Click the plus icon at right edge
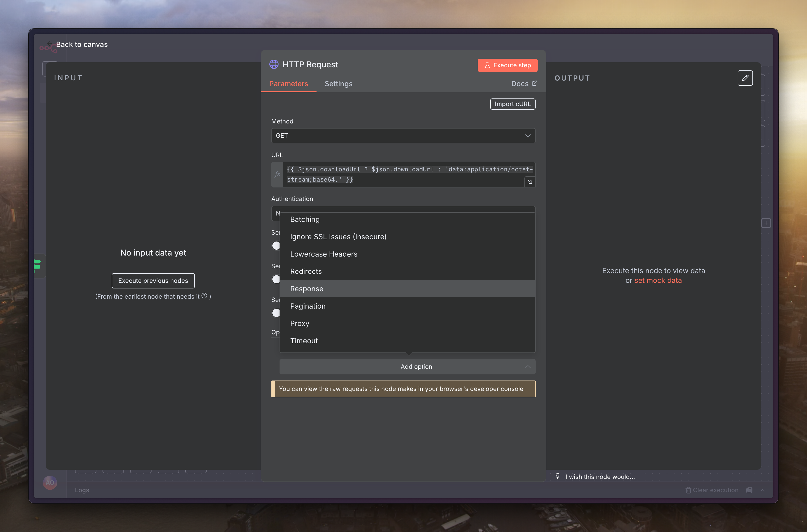The width and height of the screenshot is (807, 532). click(x=766, y=223)
